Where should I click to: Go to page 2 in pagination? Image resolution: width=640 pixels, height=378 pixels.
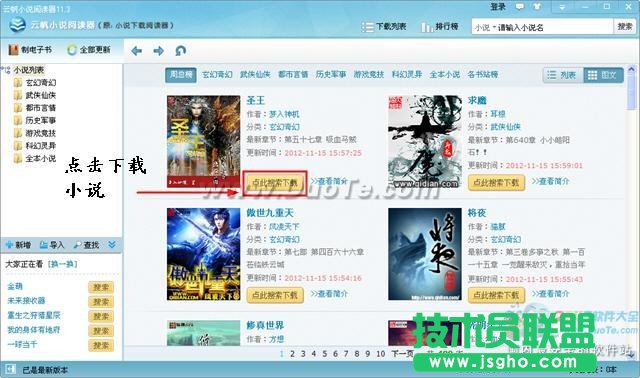pyautogui.click(x=292, y=354)
